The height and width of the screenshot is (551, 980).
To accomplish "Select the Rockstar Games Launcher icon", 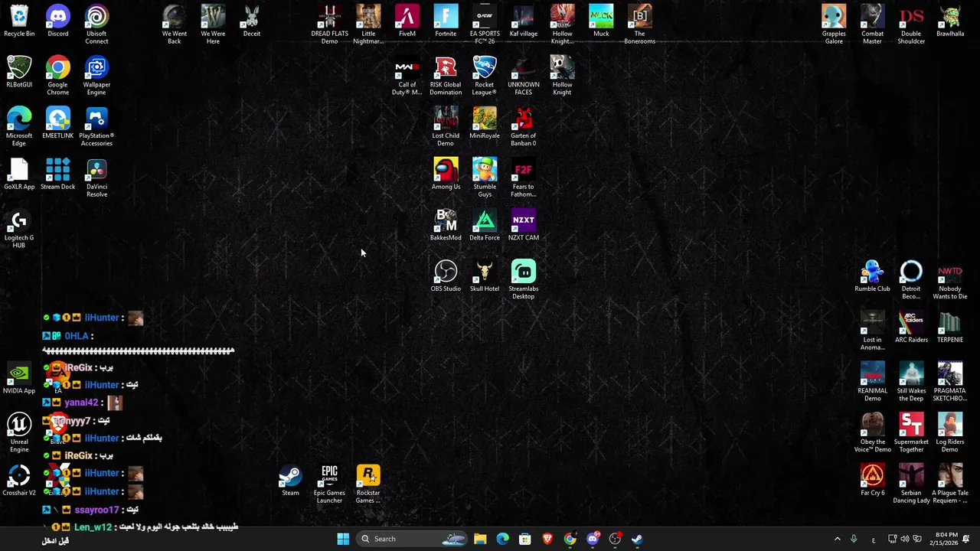I will (x=368, y=484).
